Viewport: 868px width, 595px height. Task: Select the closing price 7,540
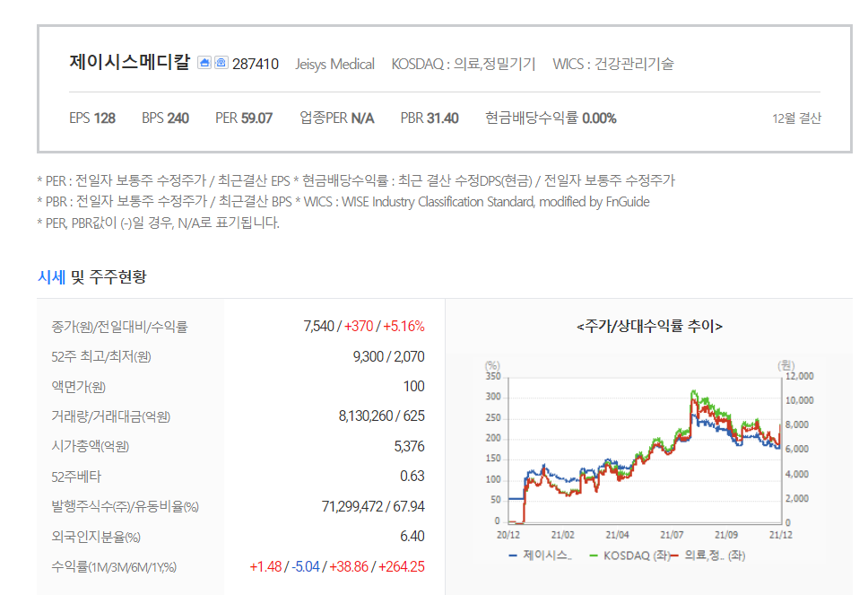pos(319,326)
